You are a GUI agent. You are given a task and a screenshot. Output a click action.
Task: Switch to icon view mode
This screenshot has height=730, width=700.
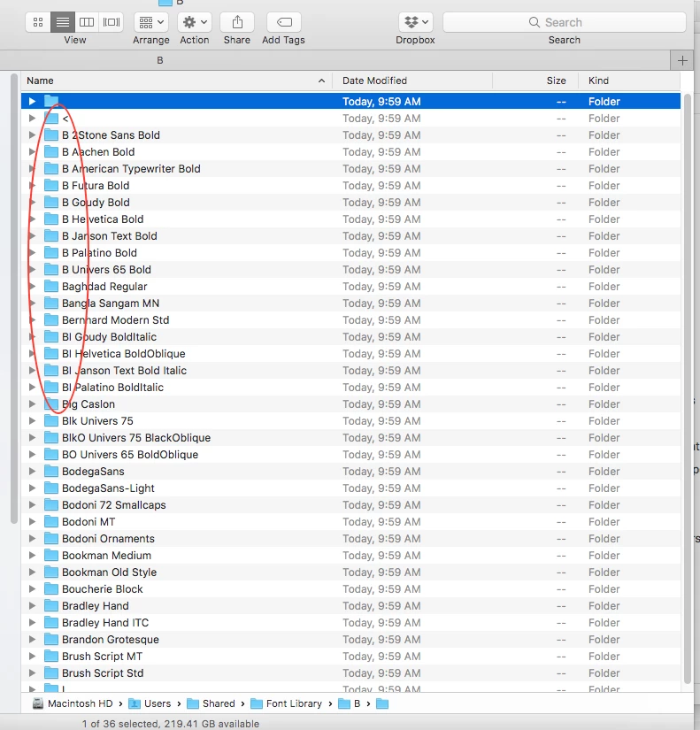click(38, 22)
